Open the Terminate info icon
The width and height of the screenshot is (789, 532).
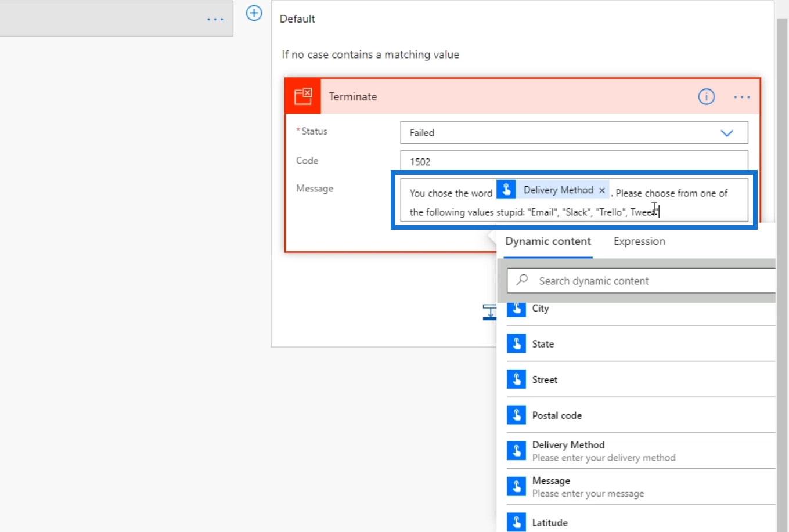706,97
